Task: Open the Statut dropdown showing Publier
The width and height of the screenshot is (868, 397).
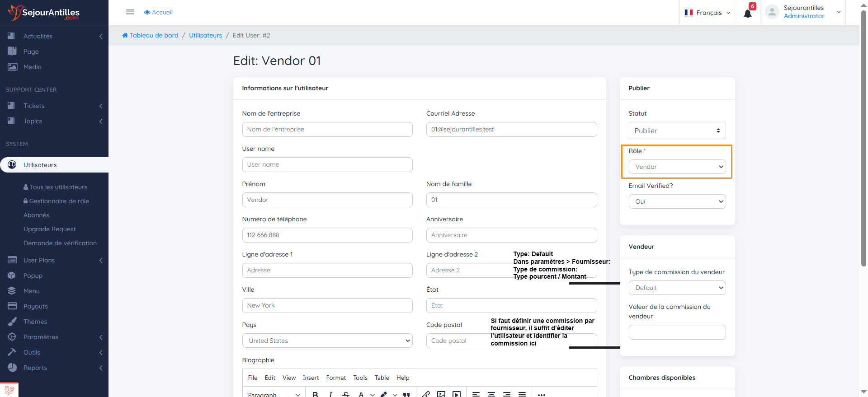Action: pos(677,131)
